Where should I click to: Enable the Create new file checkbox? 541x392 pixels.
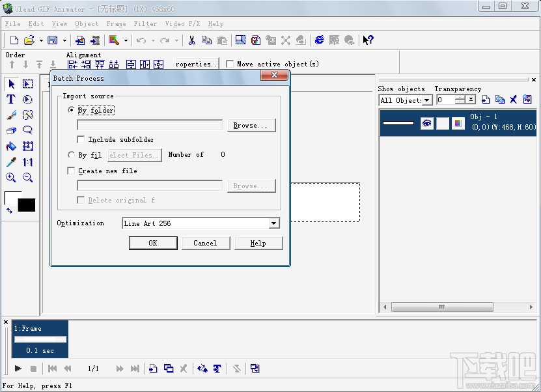pyautogui.click(x=72, y=170)
